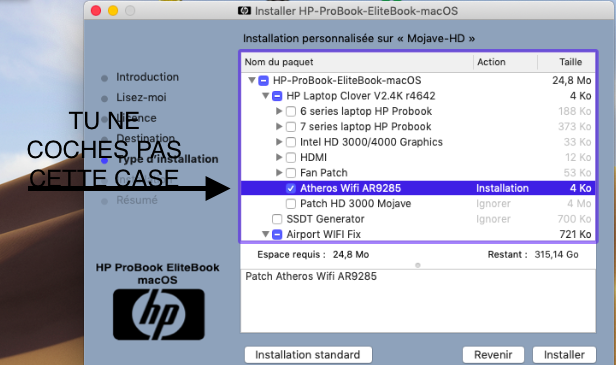
Task: Expand the 6 series laptop HP Probook row
Action: point(279,111)
